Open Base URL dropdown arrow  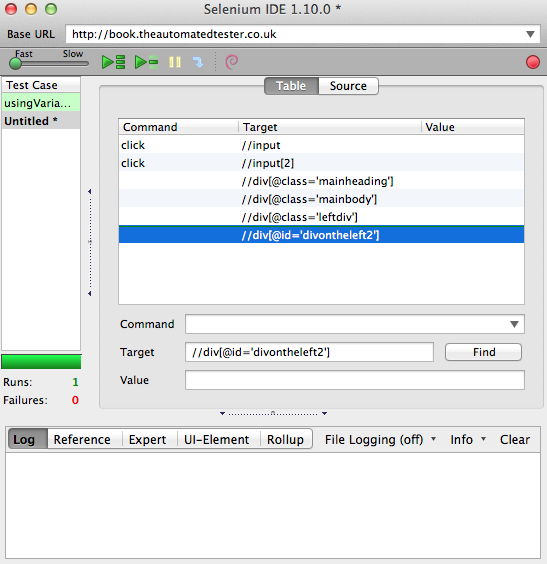(x=530, y=34)
